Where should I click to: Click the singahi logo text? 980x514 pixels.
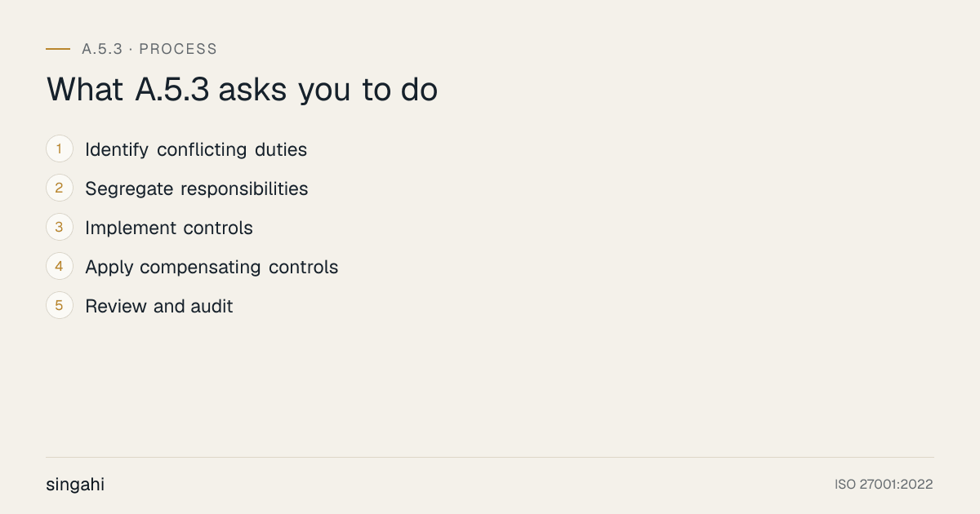click(75, 485)
